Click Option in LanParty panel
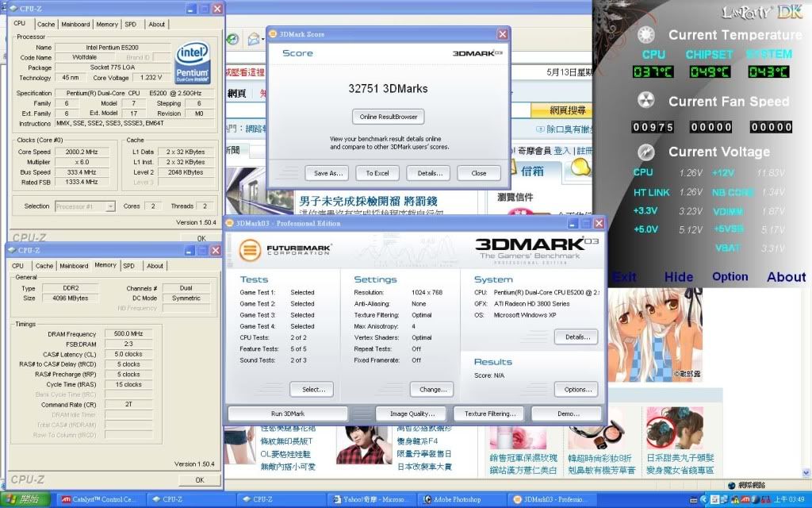812x508 pixels. (x=730, y=277)
